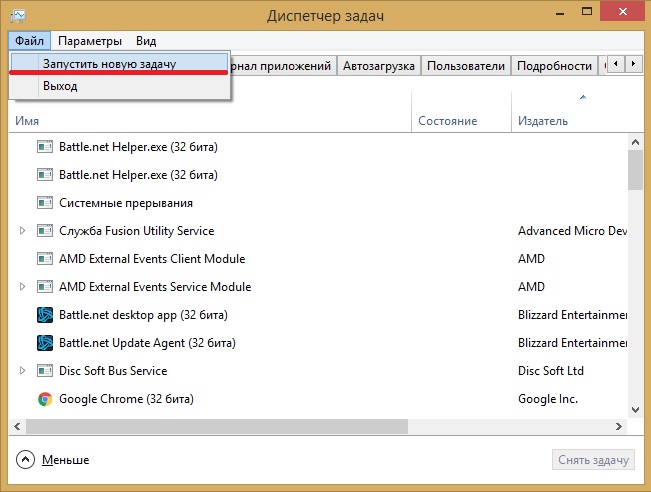The width and height of the screenshot is (651, 492).
Task: Switch to the Пользователи tab
Action: click(466, 66)
